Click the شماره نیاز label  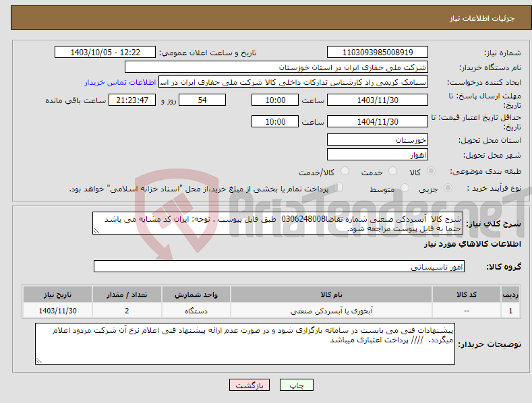click(x=502, y=53)
